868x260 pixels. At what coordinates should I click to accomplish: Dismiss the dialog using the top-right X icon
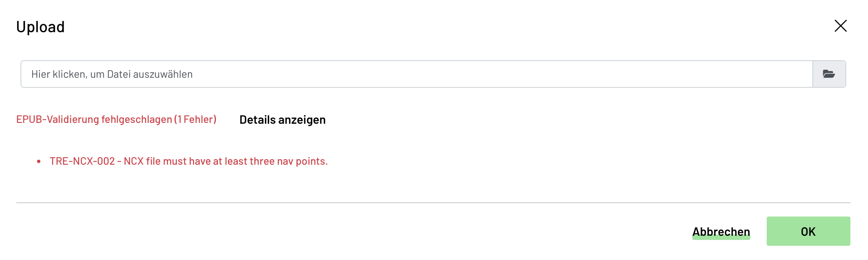(x=840, y=26)
